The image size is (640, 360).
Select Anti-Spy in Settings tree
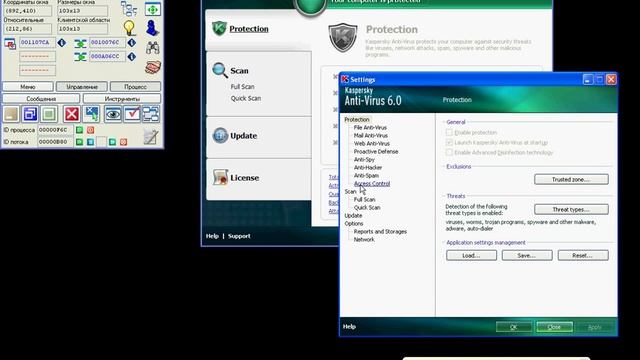(x=364, y=160)
